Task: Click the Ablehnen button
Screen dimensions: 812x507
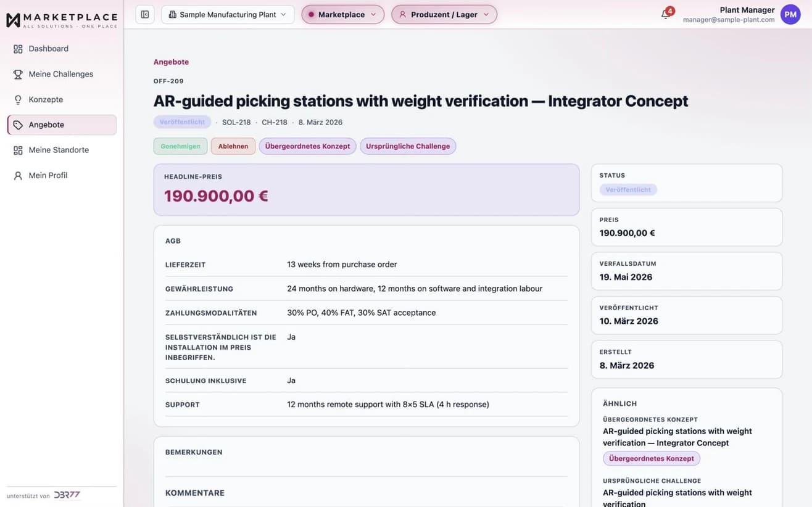Action: tap(233, 146)
